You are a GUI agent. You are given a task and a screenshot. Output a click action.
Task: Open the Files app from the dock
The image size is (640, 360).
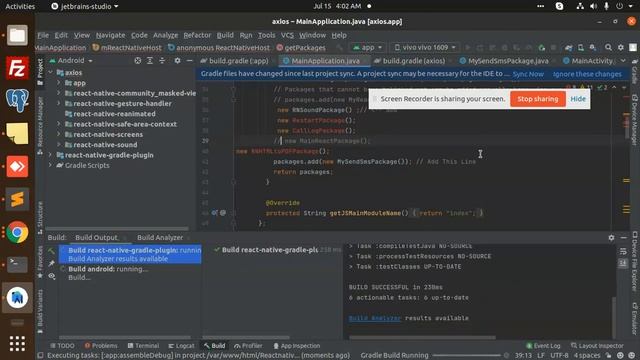coord(17,35)
